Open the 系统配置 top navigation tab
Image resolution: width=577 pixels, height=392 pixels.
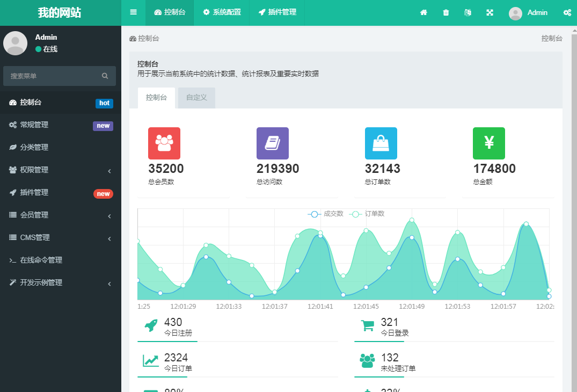click(222, 12)
